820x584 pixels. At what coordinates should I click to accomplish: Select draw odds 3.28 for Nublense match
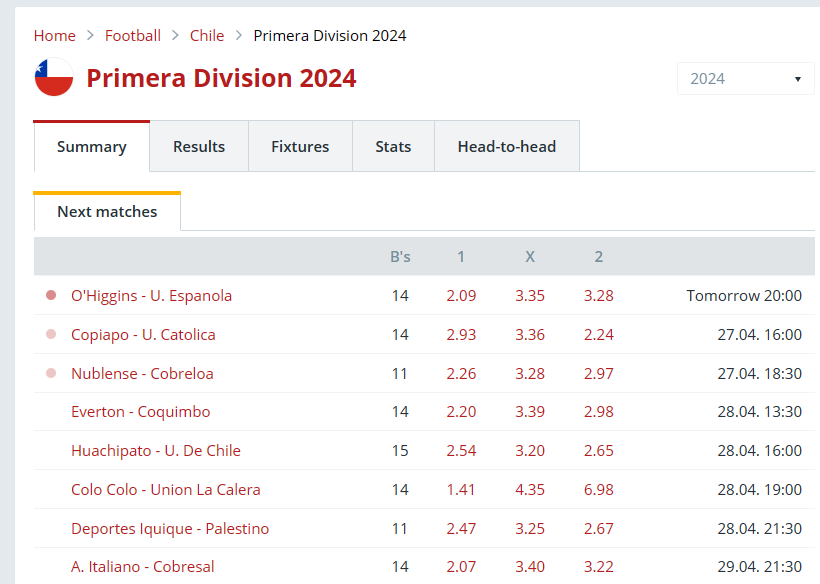click(x=530, y=373)
